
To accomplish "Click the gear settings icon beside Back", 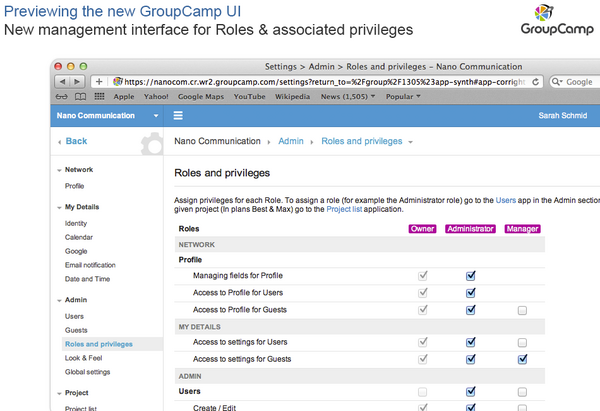I will [x=152, y=144].
